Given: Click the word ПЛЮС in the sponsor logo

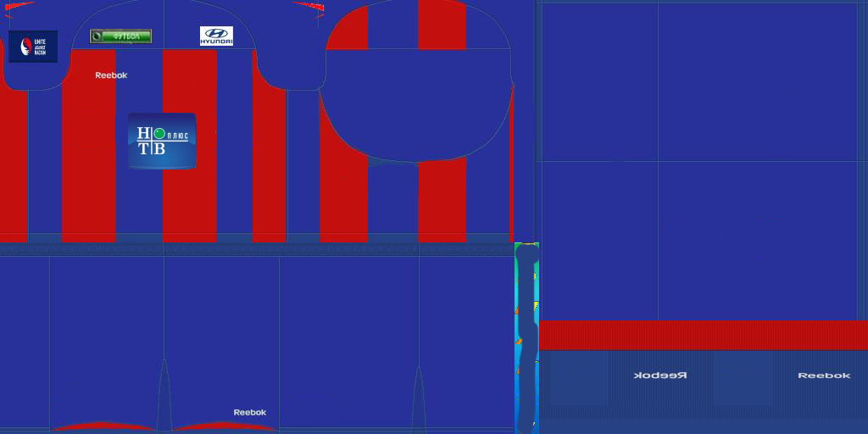Looking at the screenshot, I should 178,135.
